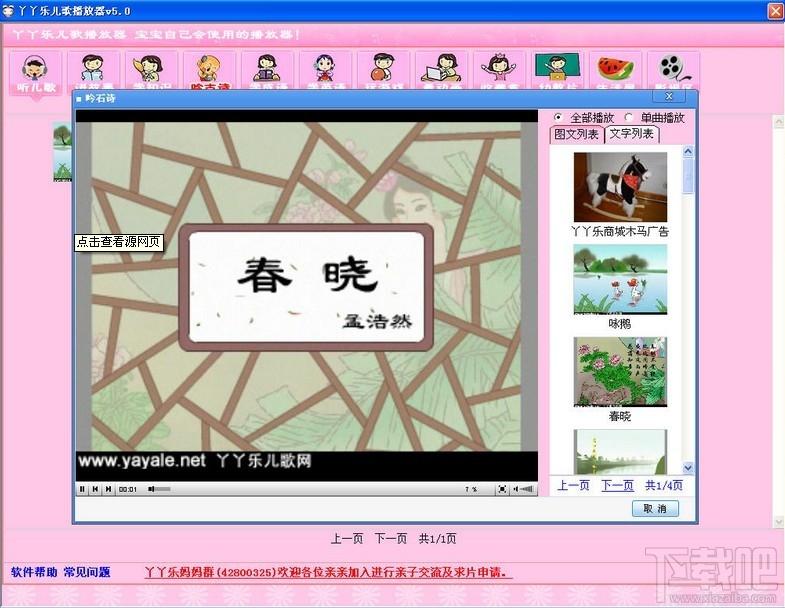The height and width of the screenshot is (608, 785).
Task: Click main window 上一页 at bottom
Action: 346,539
